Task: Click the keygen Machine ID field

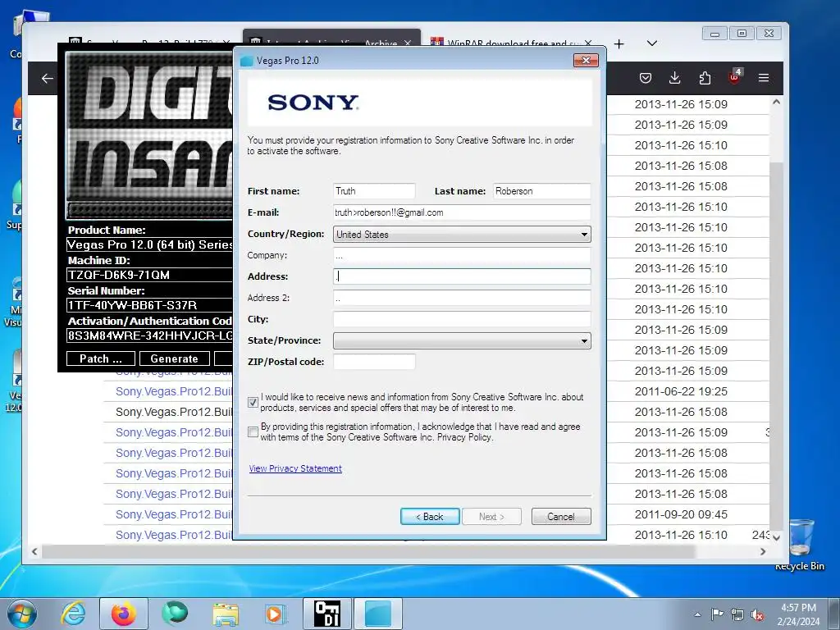Action: (149, 275)
